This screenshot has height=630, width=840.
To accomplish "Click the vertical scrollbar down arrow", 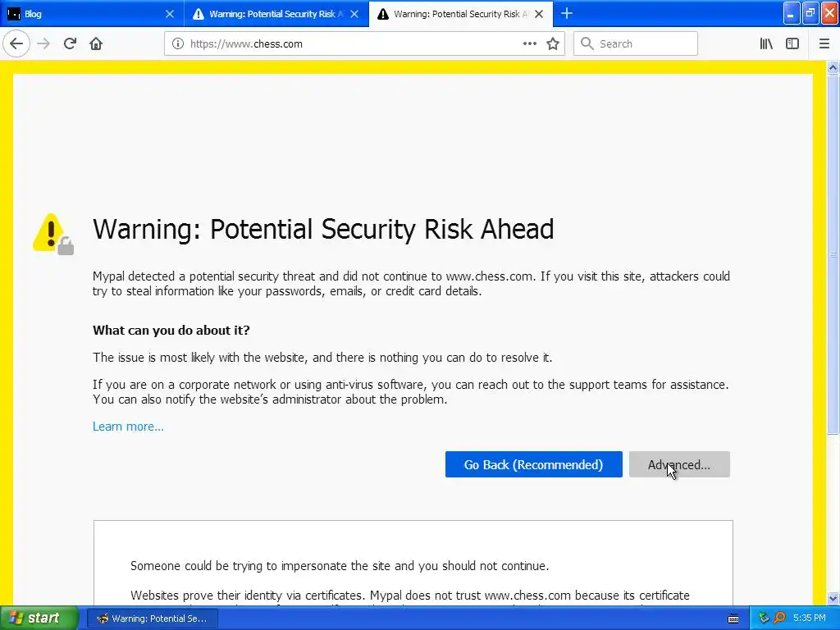I will coord(833,598).
